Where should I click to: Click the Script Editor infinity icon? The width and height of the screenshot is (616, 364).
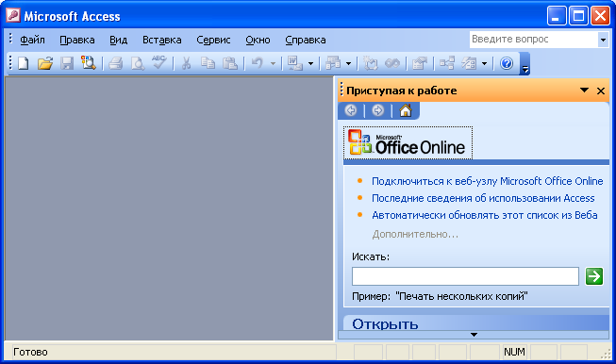click(392, 63)
